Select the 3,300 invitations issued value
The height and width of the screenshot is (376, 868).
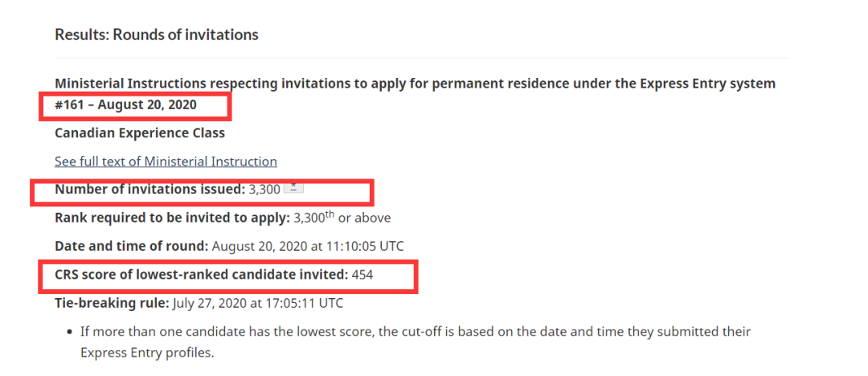point(264,190)
